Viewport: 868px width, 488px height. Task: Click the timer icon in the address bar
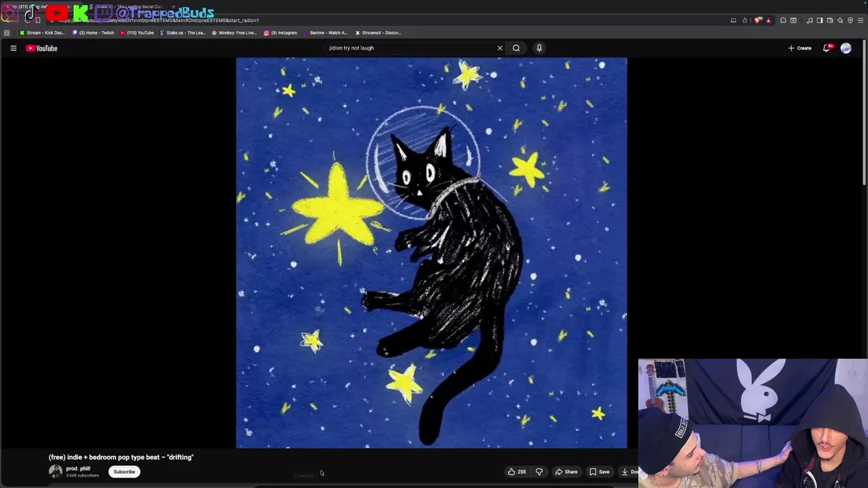point(745,20)
